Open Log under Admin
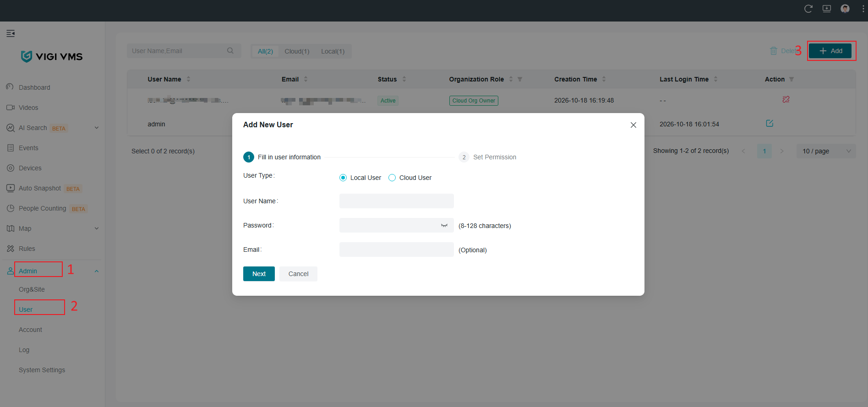This screenshot has height=407, width=868. 24,350
